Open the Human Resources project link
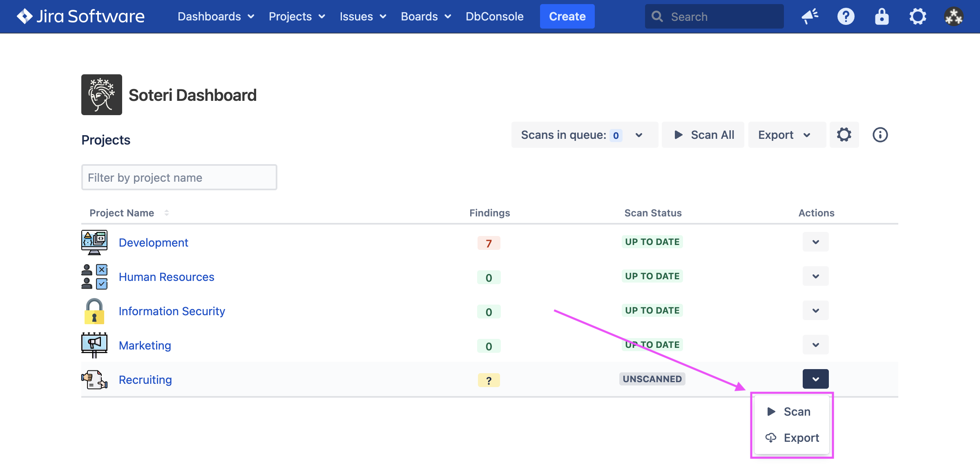 pos(166,277)
